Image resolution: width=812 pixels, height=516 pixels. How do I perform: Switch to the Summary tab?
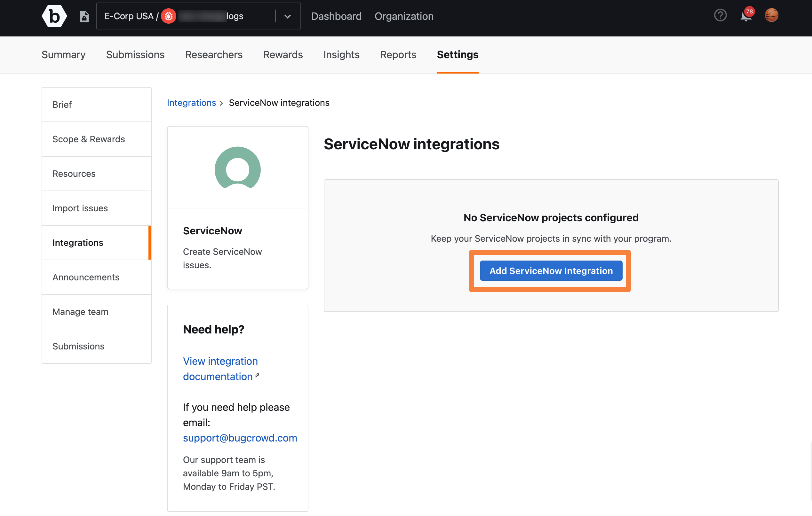tap(63, 55)
